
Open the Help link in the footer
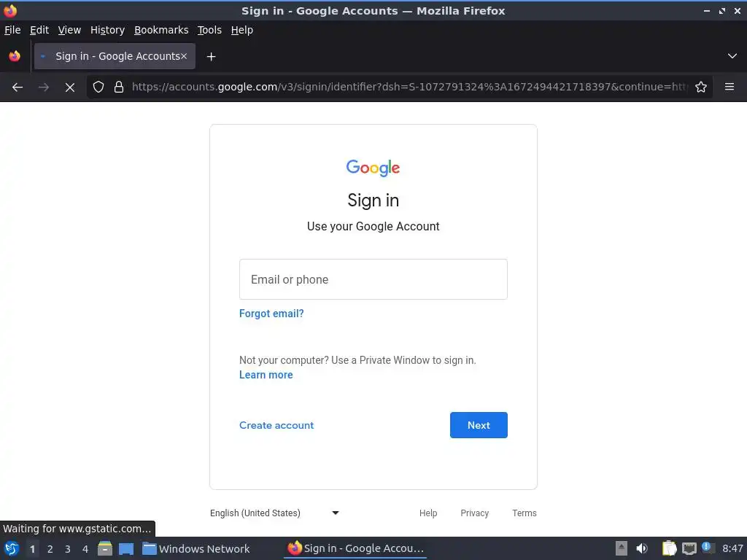pos(428,513)
